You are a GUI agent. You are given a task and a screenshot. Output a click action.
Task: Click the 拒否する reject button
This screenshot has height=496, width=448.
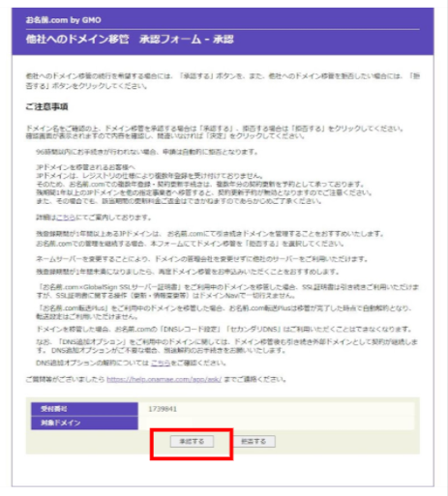tap(254, 441)
